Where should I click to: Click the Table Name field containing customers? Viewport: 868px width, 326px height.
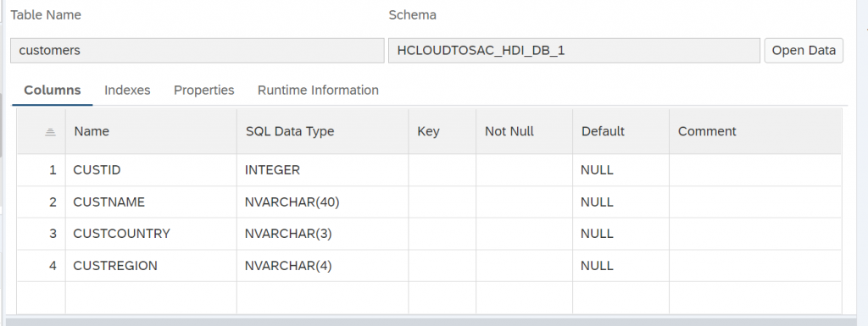click(x=197, y=50)
